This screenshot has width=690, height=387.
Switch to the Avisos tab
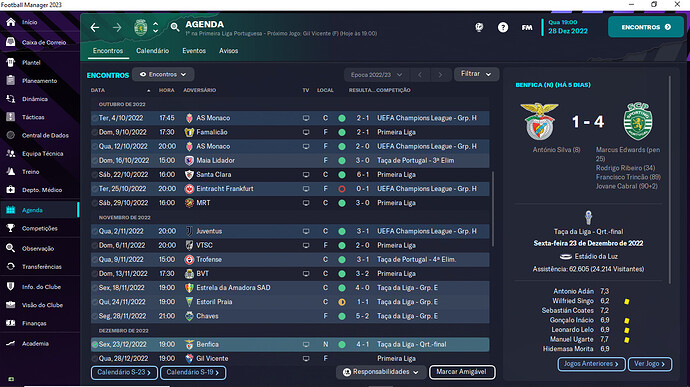(228, 51)
